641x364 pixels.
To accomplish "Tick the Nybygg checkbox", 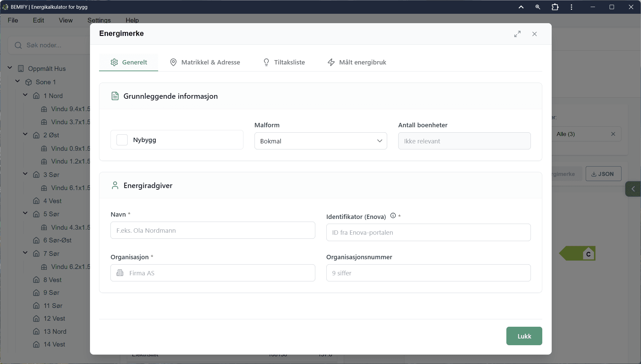I will [122, 140].
